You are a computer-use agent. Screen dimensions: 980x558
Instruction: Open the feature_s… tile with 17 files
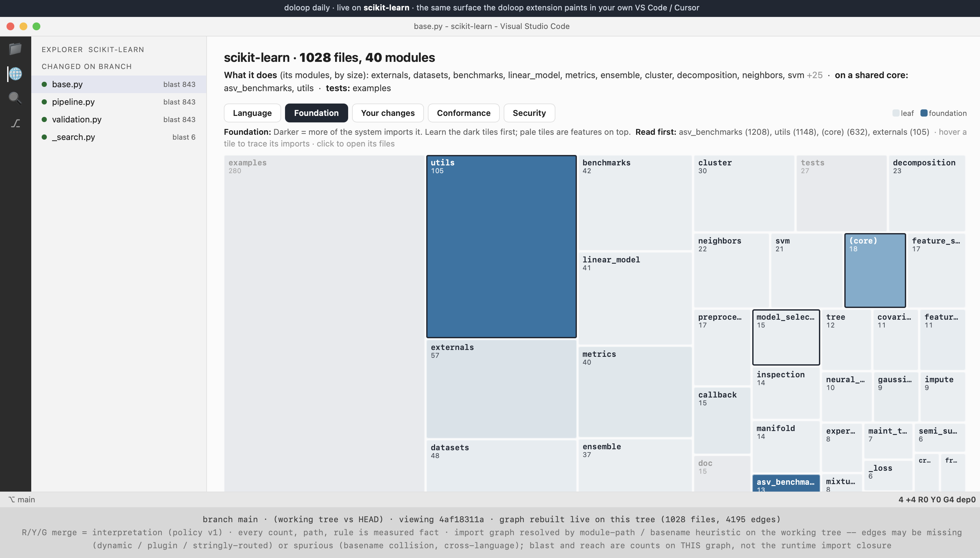point(936,271)
